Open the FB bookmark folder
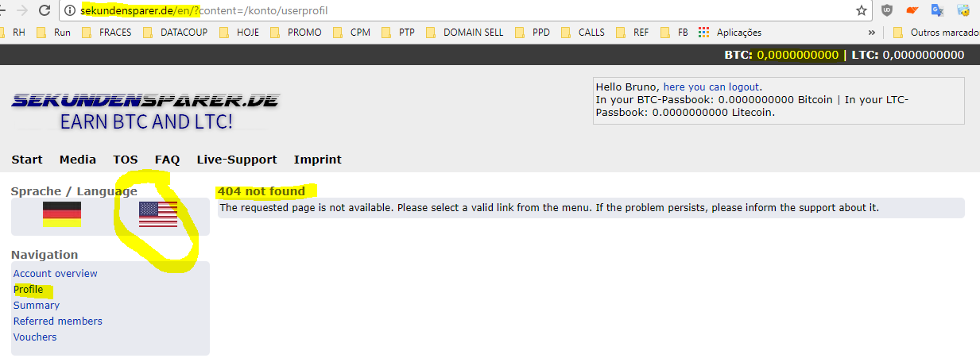The image size is (980, 358). (x=676, y=33)
